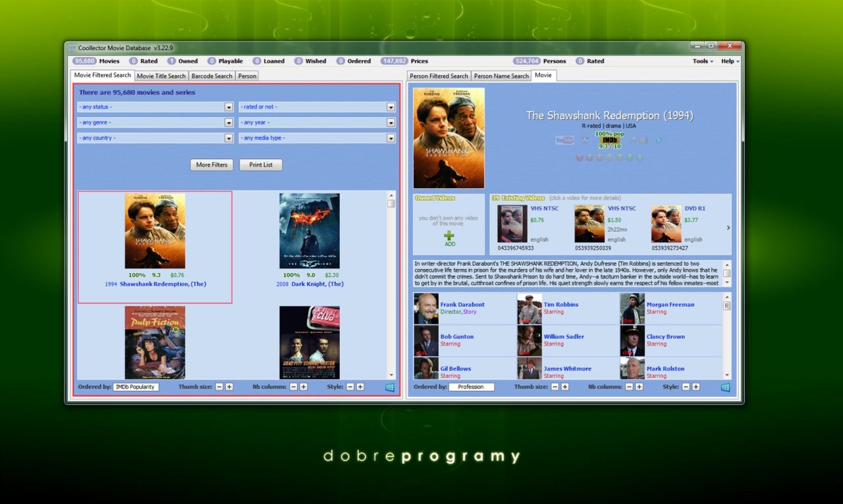Click the rightmost green rating face icon
The height and width of the screenshot is (504, 843).
tap(639, 157)
